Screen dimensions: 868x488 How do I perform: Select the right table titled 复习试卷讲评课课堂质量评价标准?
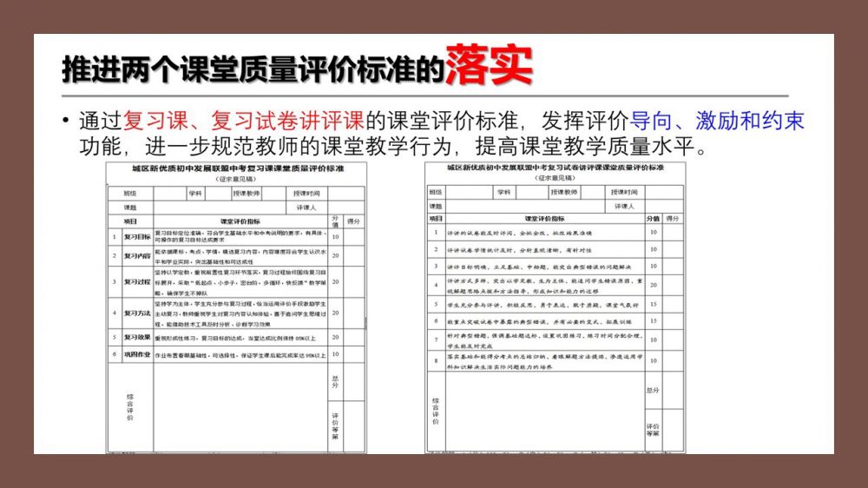555,306
